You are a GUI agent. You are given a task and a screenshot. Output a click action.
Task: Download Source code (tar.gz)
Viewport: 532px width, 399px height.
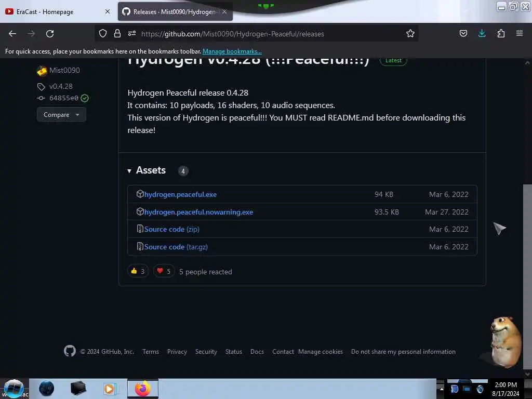[176, 247]
